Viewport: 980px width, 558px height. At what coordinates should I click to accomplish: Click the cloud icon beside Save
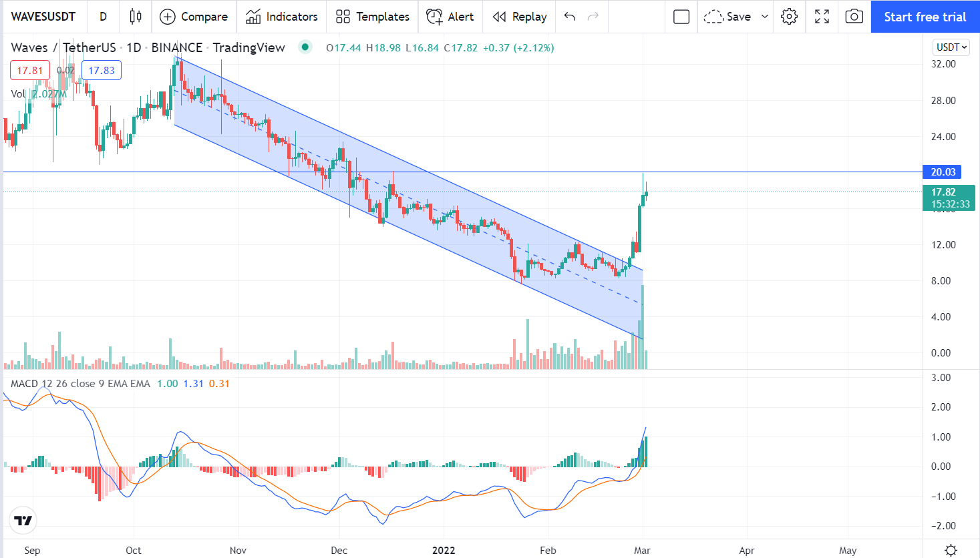click(x=713, y=17)
